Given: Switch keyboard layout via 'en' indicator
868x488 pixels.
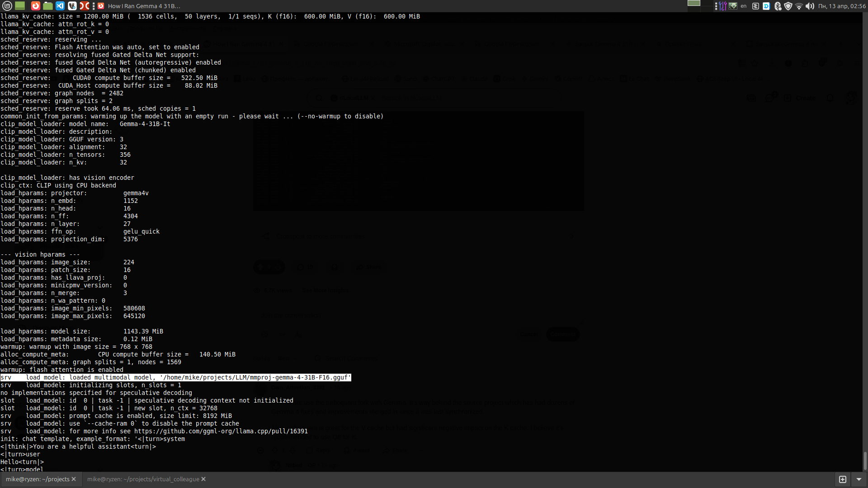Looking at the screenshot, I should [x=744, y=6].
